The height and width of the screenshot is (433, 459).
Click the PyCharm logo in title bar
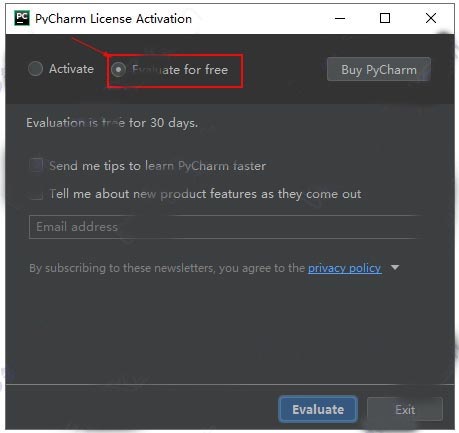tap(22, 18)
